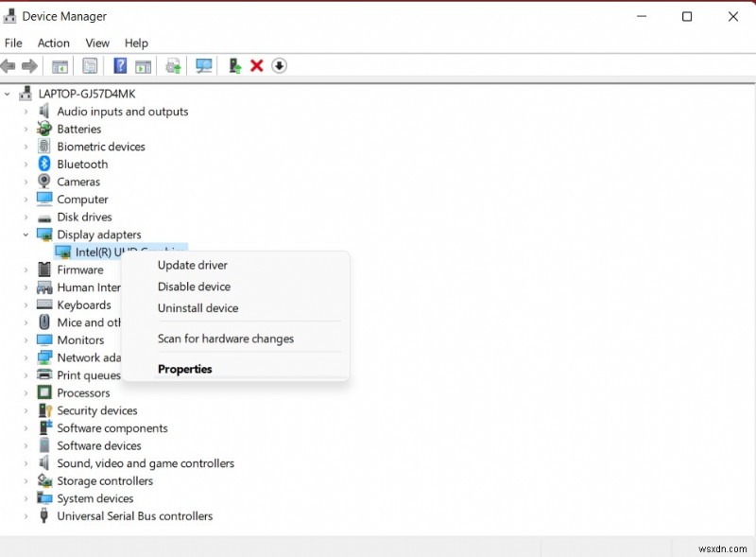Expand the Universal Serial Bus controllers category
This screenshot has height=557, width=756.
point(24,516)
